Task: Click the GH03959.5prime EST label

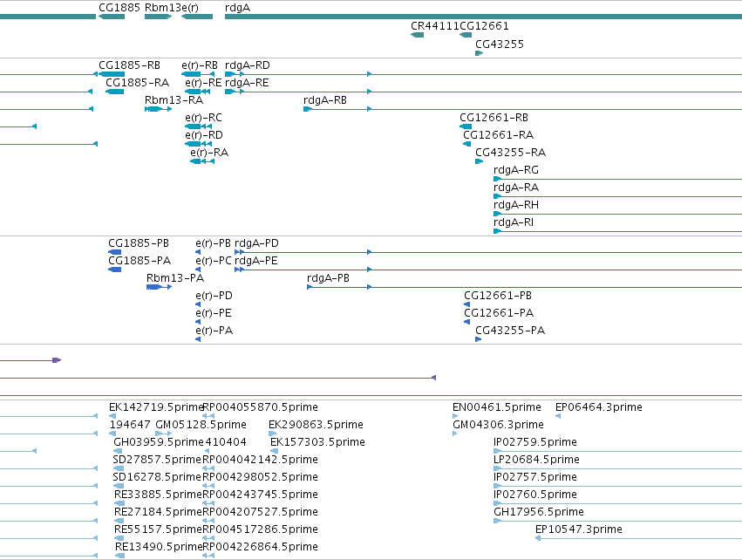Action: click(x=159, y=442)
